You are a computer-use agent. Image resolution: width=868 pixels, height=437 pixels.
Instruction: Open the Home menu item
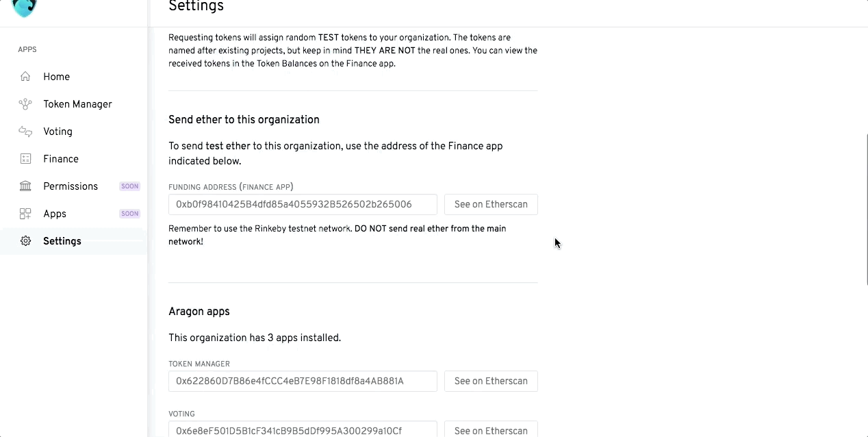[56, 77]
